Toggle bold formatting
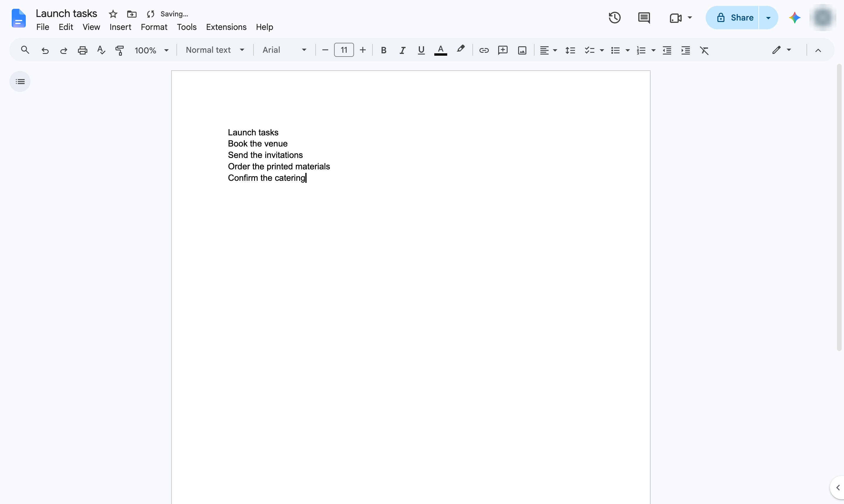This screenshot has width=844, height=504. coord(383,50)
